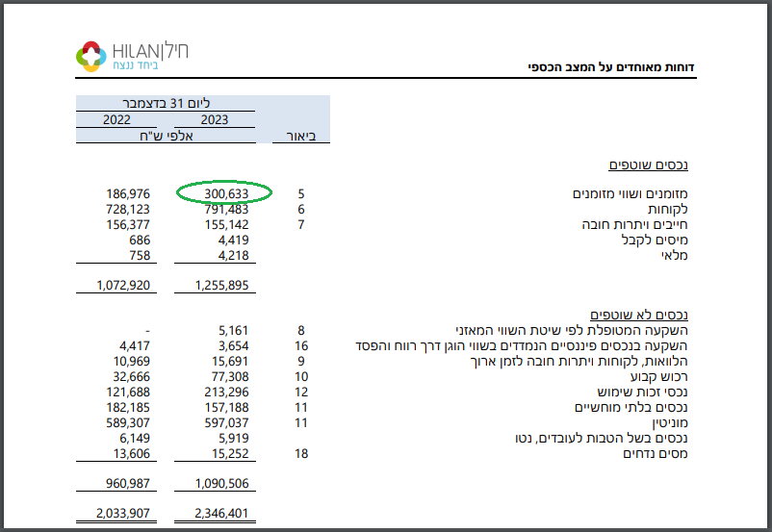Click the מלאי row label
The width and height of the screenshot is (772, 532).
[682, 255]
